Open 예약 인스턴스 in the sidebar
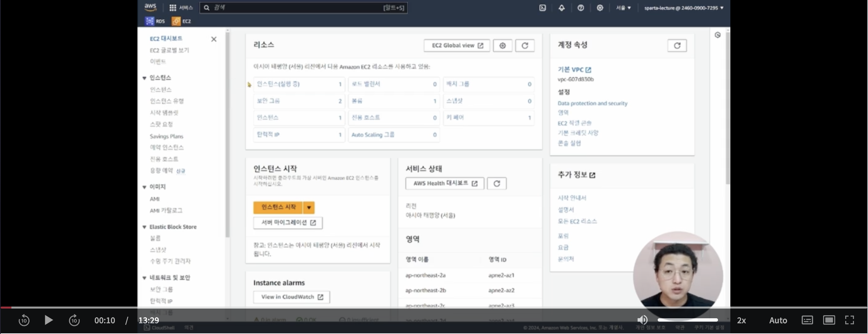 (x=167, y=148)
